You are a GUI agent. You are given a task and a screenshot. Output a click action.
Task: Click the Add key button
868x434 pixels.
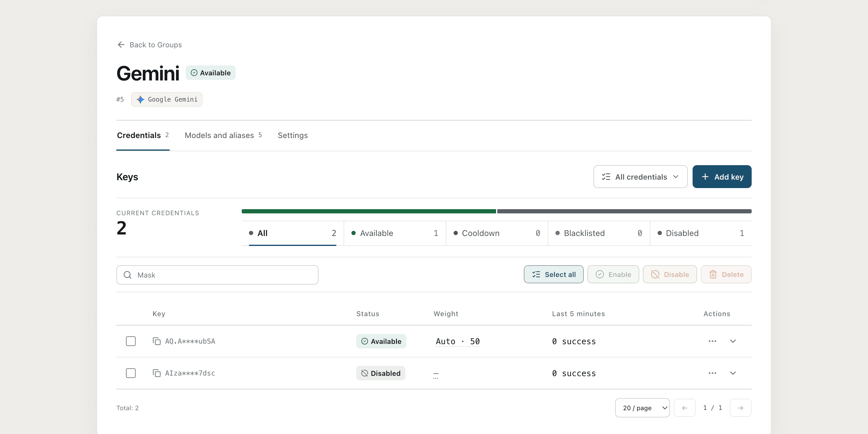tap(722, 177)
